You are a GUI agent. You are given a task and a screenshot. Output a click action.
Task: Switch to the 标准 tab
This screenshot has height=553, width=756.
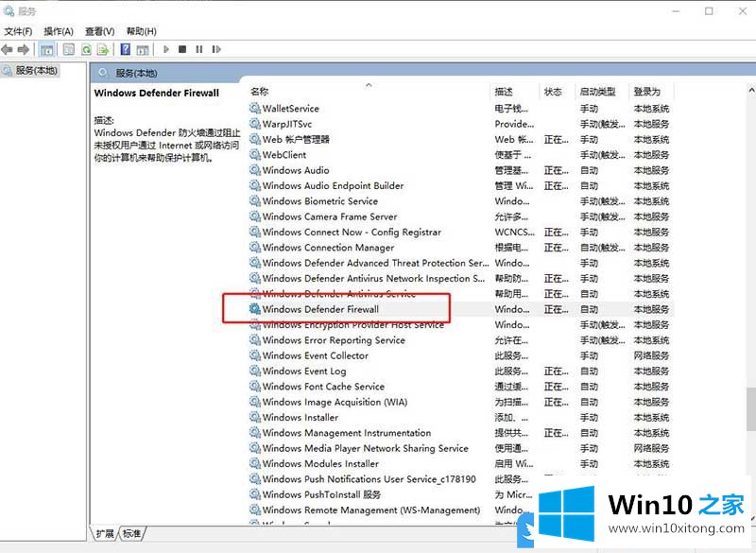click(131, 533)
